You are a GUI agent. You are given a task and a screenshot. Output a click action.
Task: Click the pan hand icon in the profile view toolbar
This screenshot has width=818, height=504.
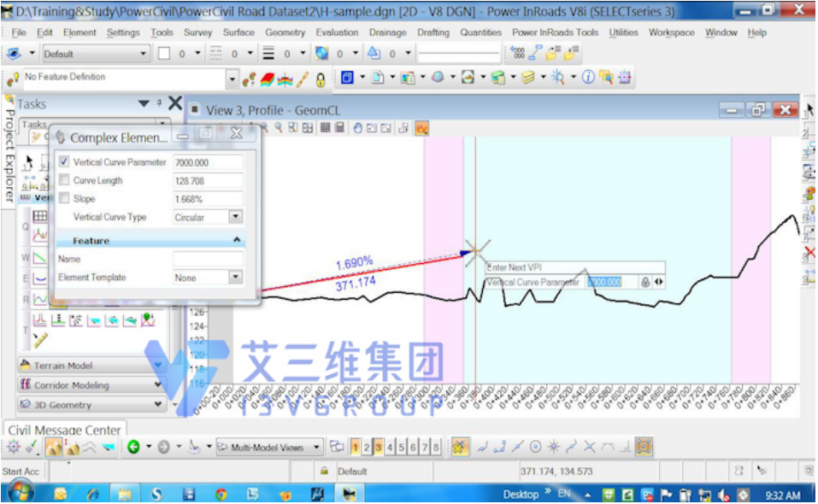coord(357,127)
